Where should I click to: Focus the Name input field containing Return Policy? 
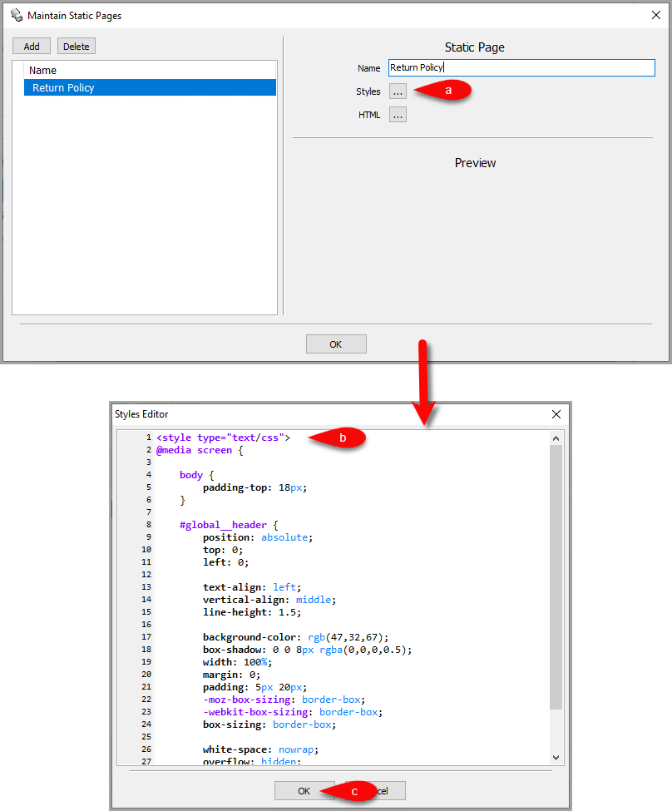[521, 67]
